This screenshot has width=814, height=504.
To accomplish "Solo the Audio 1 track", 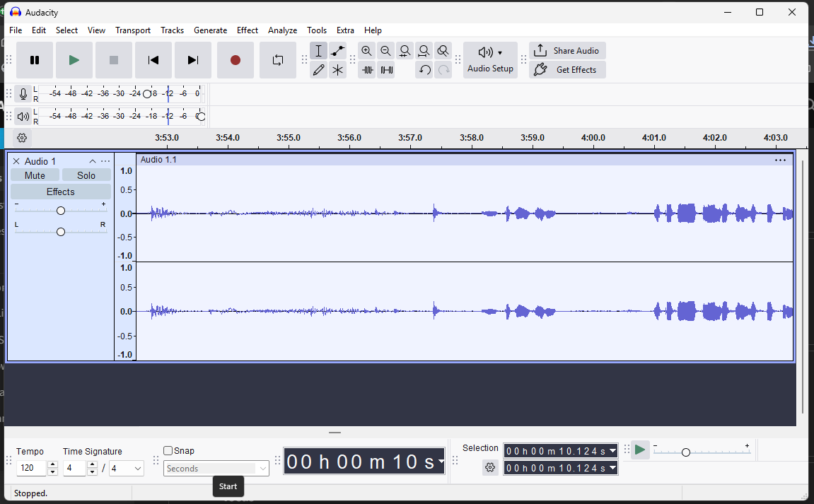I will tap(86, 175).
